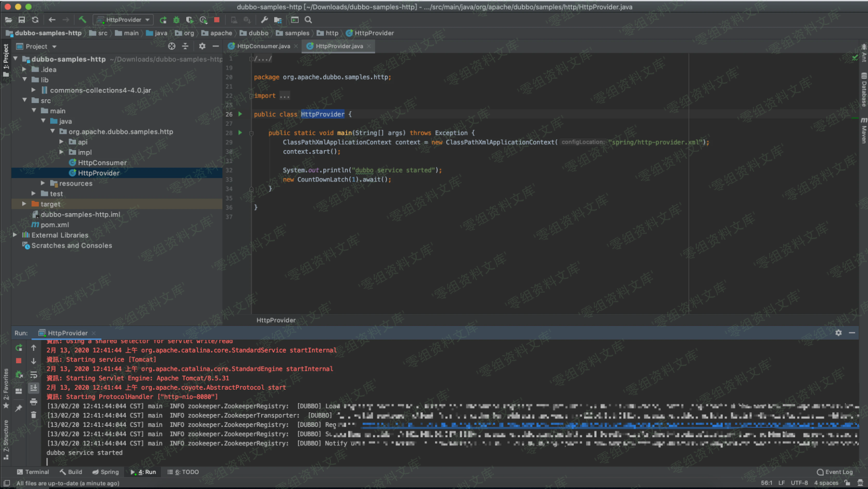Expand the target folder in project tree
This screenshot has width=868, height=489.
point(24,204)
